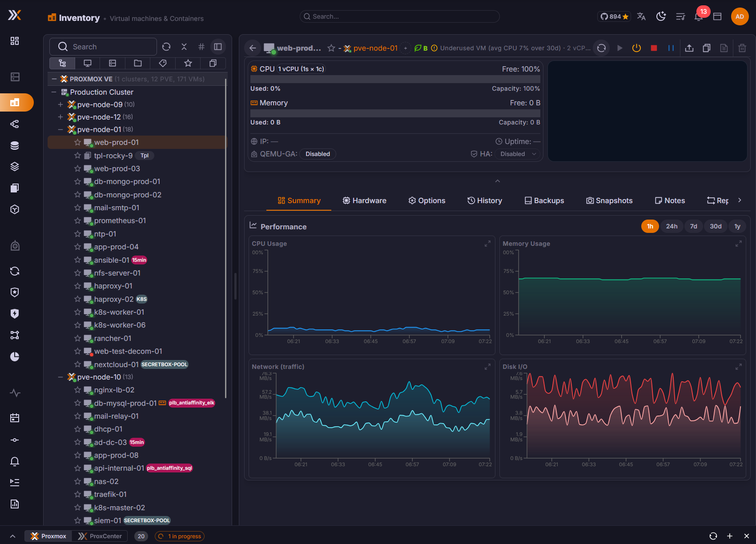Switch to folder view mode
This screenshot has height=544, width=756.
click(x=138, y=63)
